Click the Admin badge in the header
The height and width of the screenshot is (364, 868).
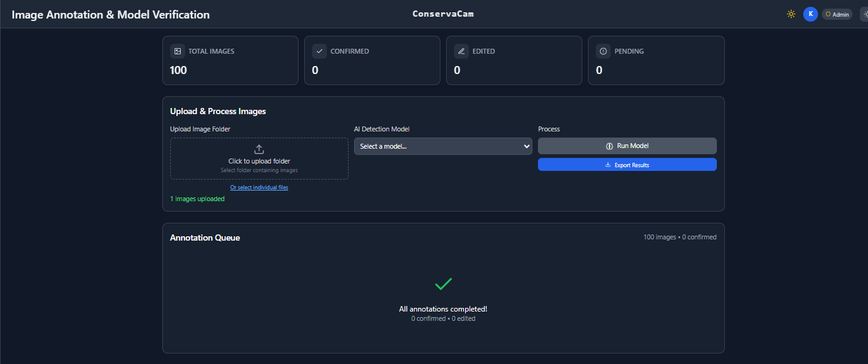(837, 14)
